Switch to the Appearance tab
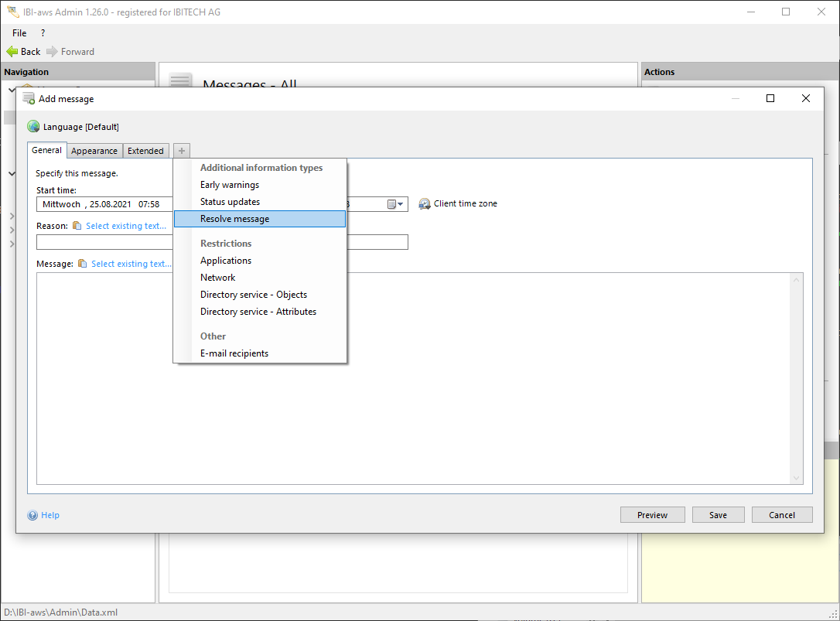This screenshot has height=621, width=840. (94, 151)
